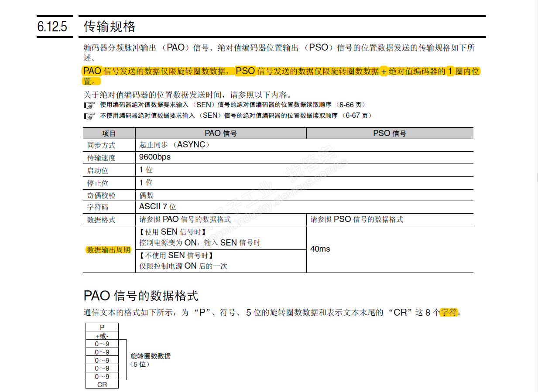The height and width of the screenshot is (392, 538).
Task: Click the section number 6.12.5
Action: (x=52, y=27)
